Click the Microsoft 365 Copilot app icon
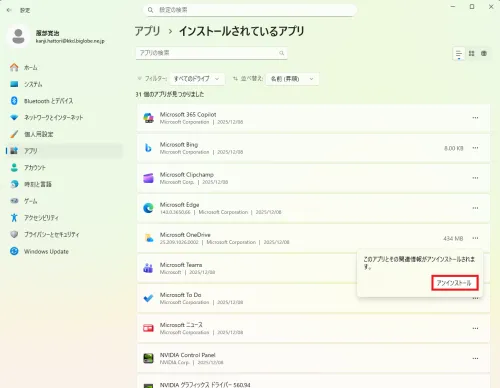This screenshot has width=500, height=388. 148,118
